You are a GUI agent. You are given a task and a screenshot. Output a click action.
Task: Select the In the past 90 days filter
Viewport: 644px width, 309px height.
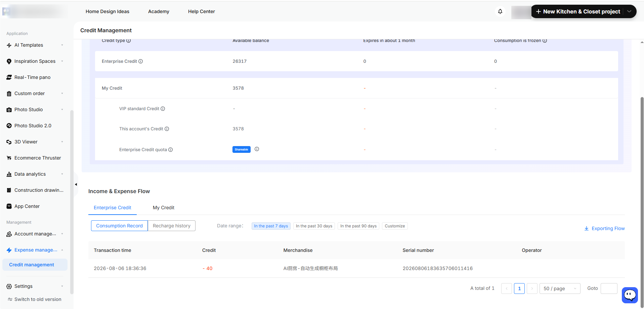coord(358,226)
